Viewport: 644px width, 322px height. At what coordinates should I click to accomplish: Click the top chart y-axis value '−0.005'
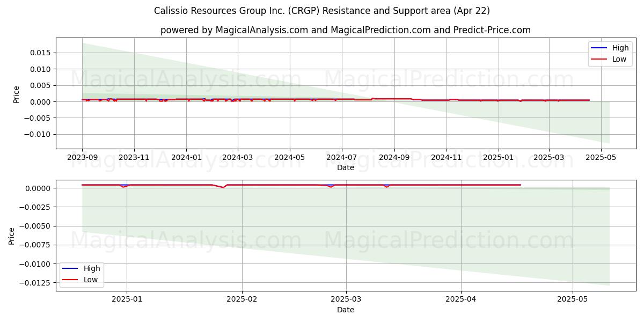(x=38, y=118)
